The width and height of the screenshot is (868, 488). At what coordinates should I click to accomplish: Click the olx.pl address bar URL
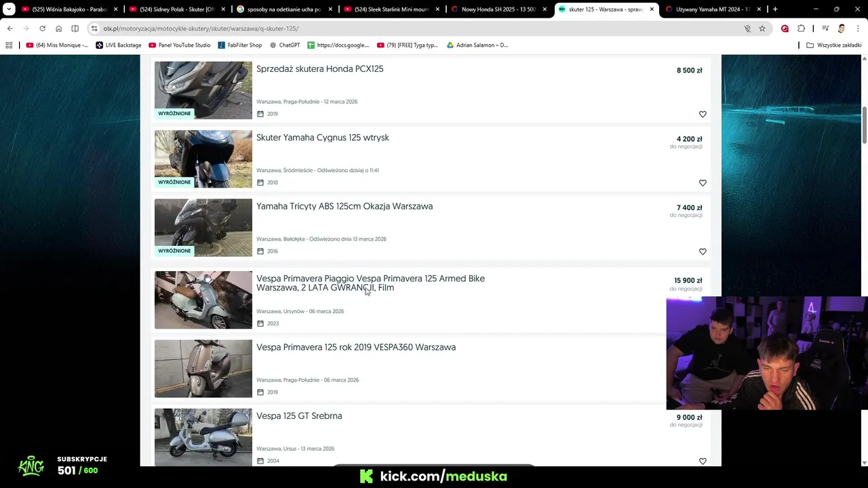tap(201, 28)
